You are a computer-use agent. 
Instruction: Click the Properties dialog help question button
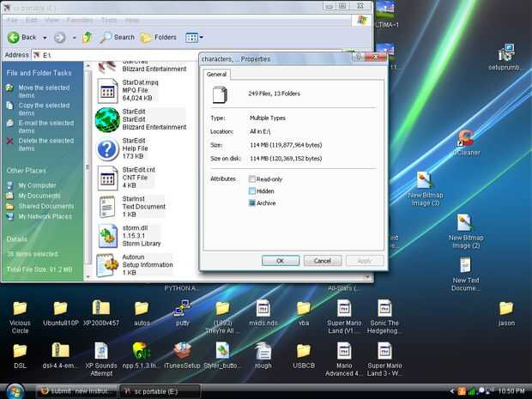tap(358, 57)
